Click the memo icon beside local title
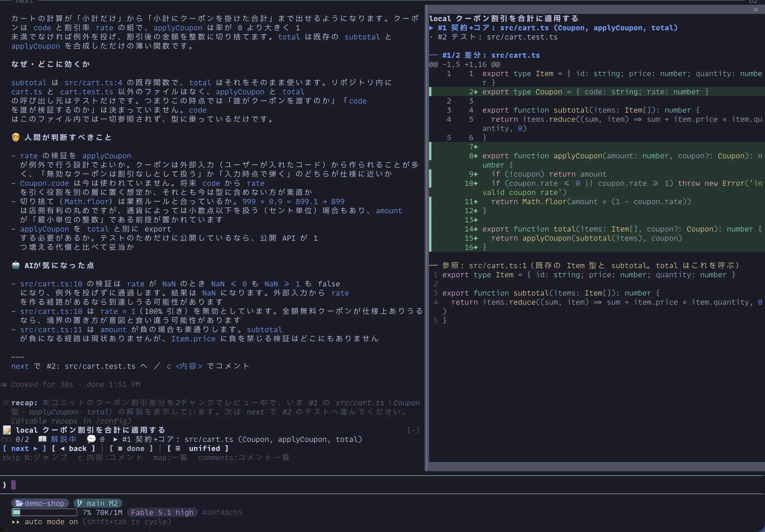The height and width of the screenshot is (532, 765). [7, 430]
